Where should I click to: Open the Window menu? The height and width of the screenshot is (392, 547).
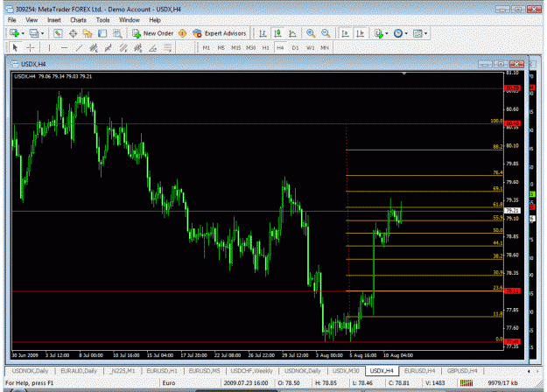129,20
